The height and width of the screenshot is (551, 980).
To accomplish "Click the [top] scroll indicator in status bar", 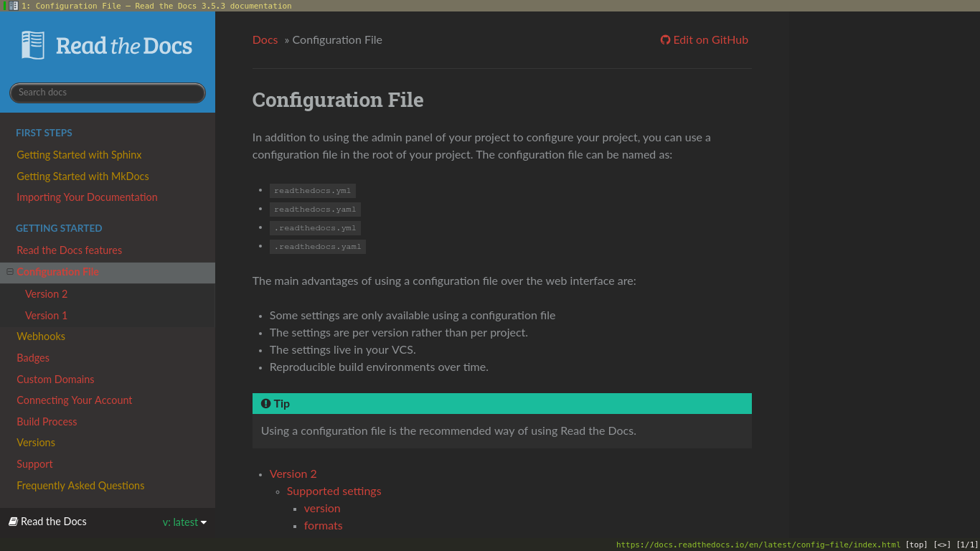I will coord(916,545).
